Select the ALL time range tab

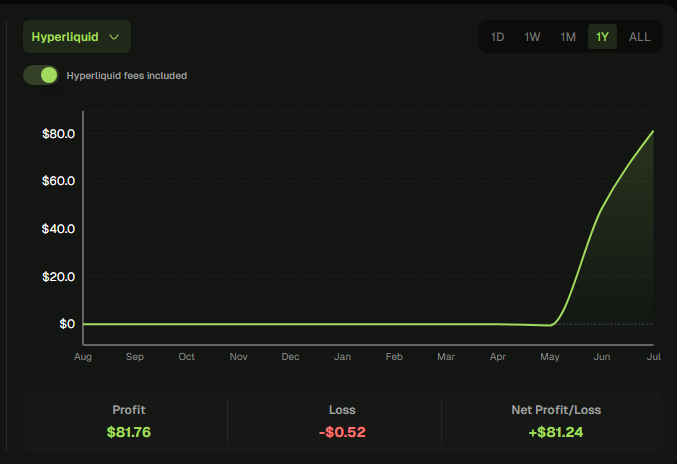coord(639,37)
